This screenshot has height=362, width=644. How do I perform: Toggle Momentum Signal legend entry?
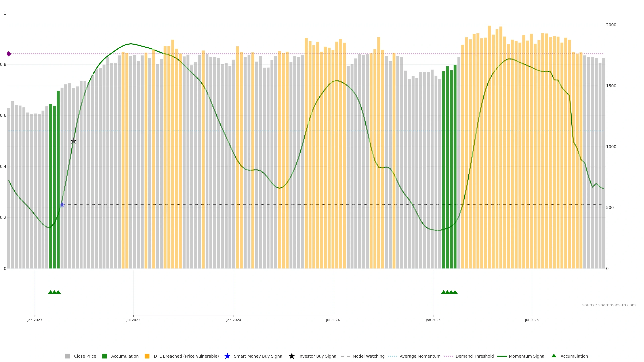tap(527, 356)
